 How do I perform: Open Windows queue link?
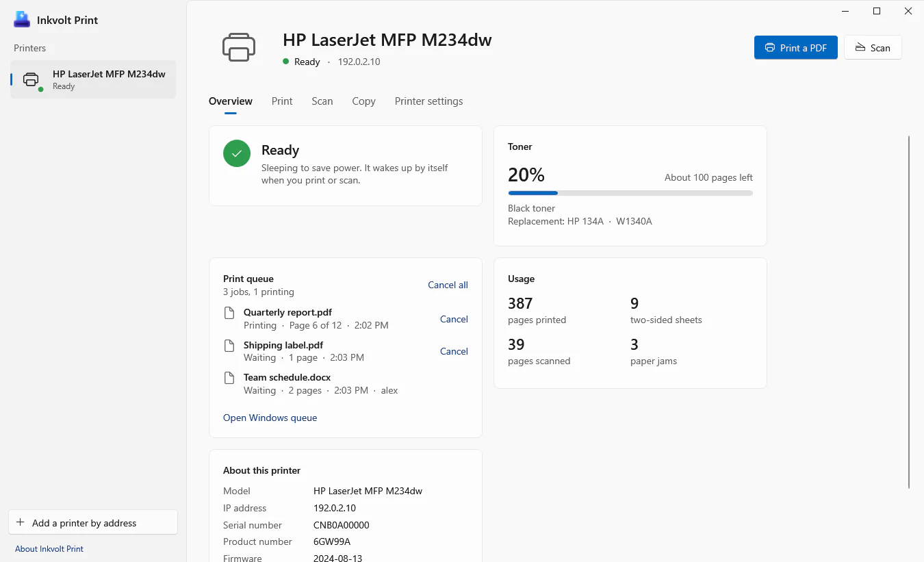point(270,418)
